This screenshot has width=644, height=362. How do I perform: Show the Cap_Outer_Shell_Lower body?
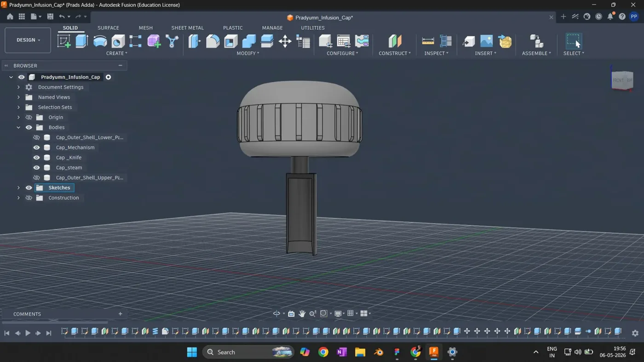pyautogui.click(x=36, y=137)
